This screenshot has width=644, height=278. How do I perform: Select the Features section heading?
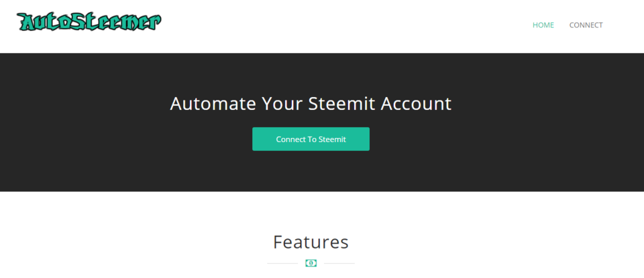(311, 242)
